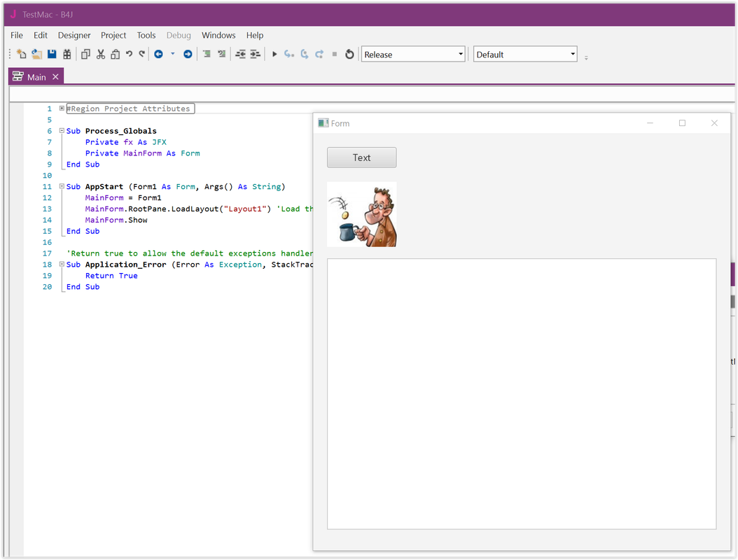Screen dimensions: 738x560
Task: Collapse the Process_Globals sub fold marker
Action: tap(61, 130)
